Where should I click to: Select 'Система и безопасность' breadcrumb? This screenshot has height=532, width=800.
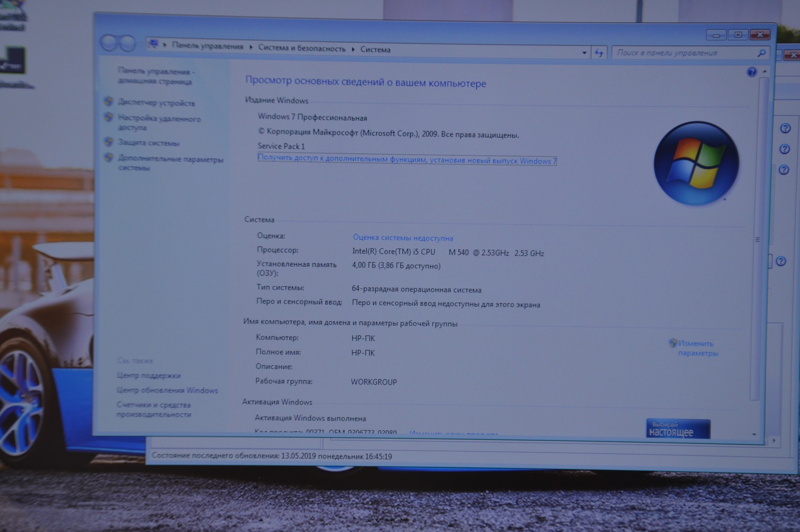coord(302,48)
